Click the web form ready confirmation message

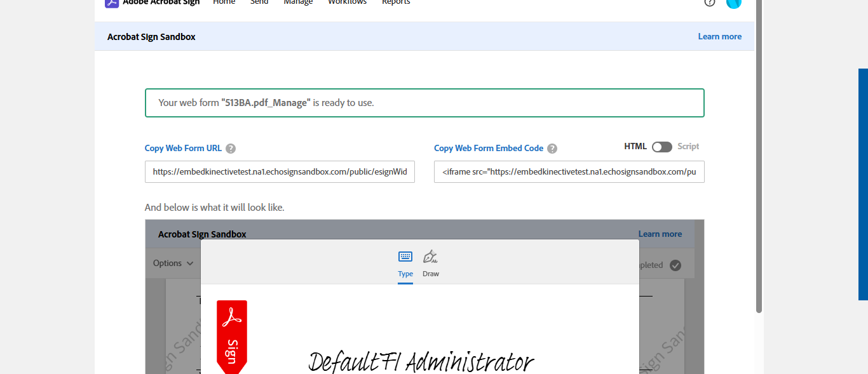click(x=424, y=102)
